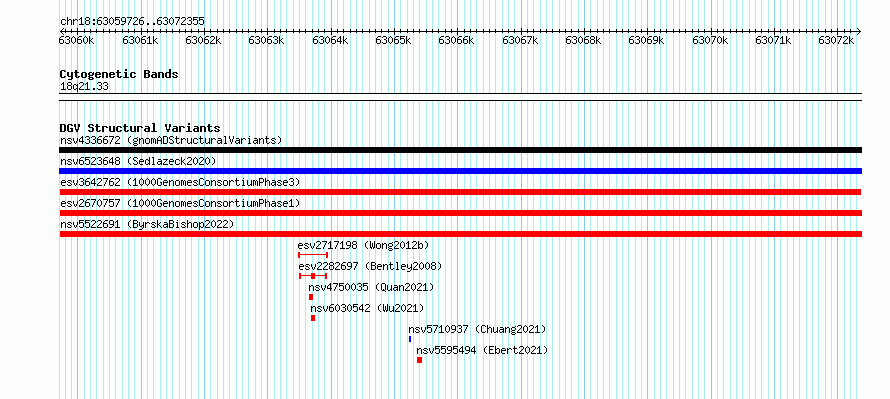Click the Cytogenetic Bands track title
Image resolution: width=890 pixels, height=399 pixels.
click(119, 74)
